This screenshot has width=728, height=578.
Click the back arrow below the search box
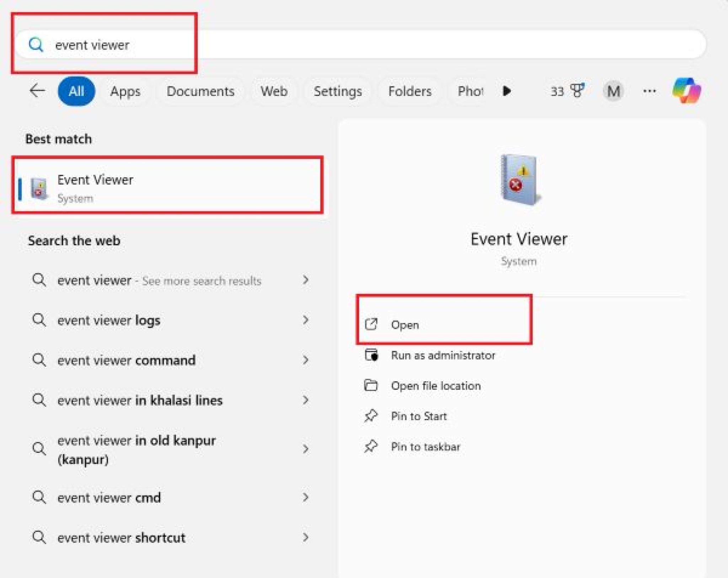(37, 91)
